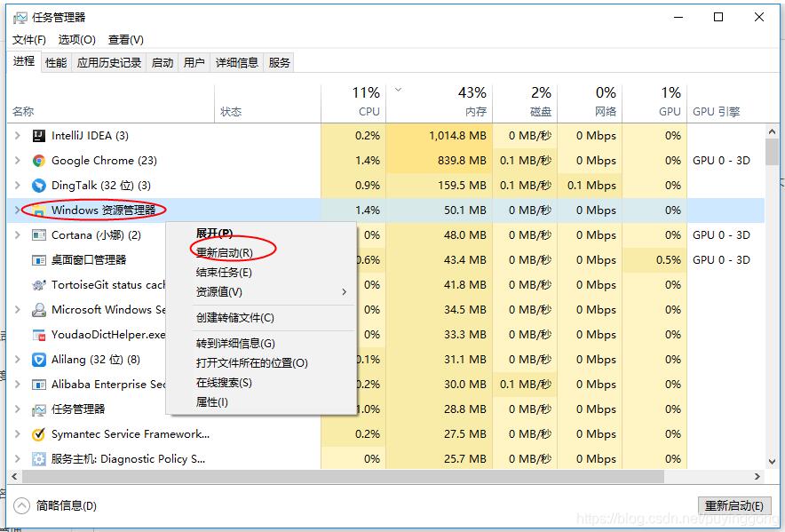Click the 桌面窗口管理器 process icon
The height and width of the screenshot is (532, 785).
pyautogui.click(x=37, y=260)
